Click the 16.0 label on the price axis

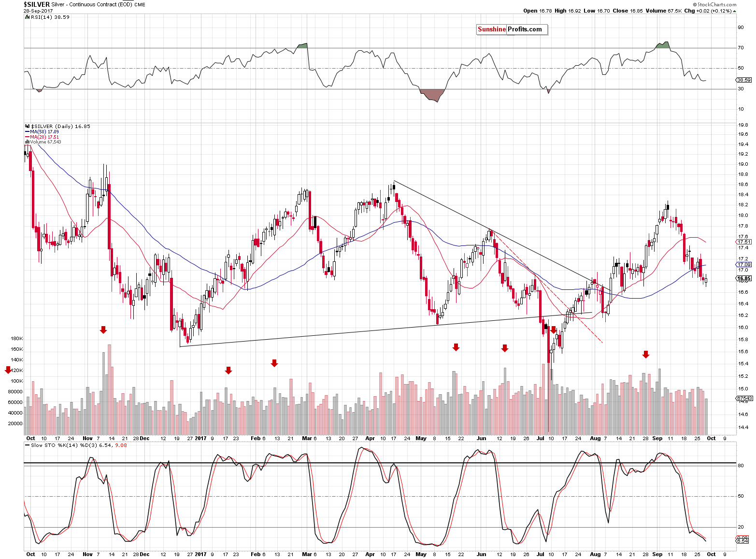[x=742, y=327]
